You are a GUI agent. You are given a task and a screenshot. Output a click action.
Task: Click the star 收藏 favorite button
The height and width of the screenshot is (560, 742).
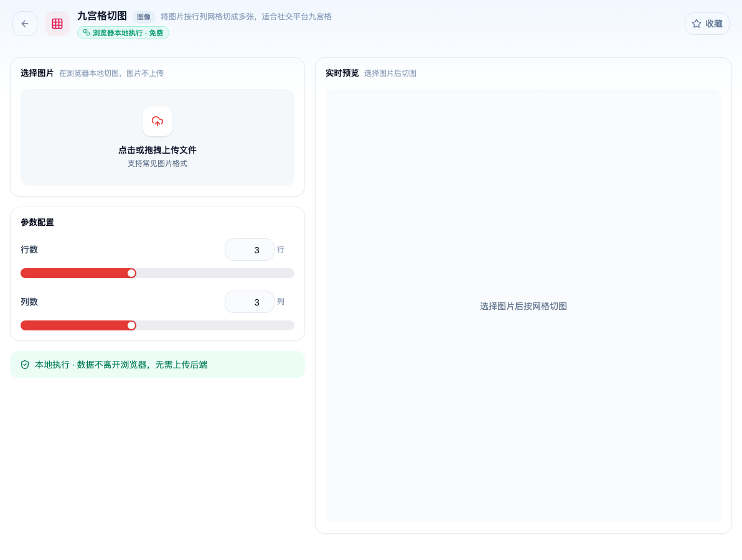click(x=707, y=24)
